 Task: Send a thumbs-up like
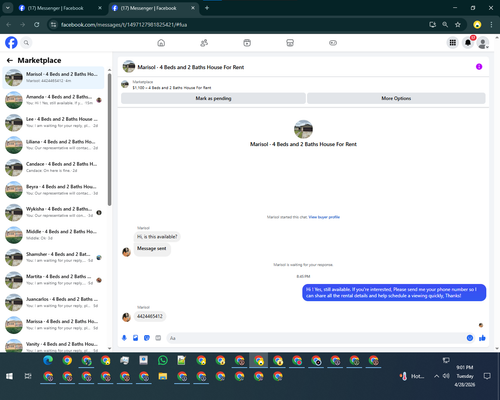tap(482, 338)
